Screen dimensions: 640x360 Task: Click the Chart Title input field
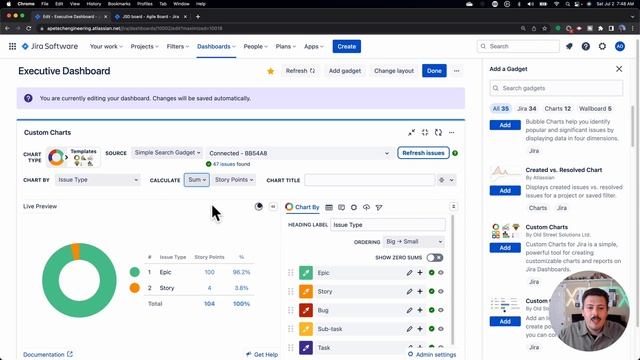pyautogui.click(x=370, y=180)
